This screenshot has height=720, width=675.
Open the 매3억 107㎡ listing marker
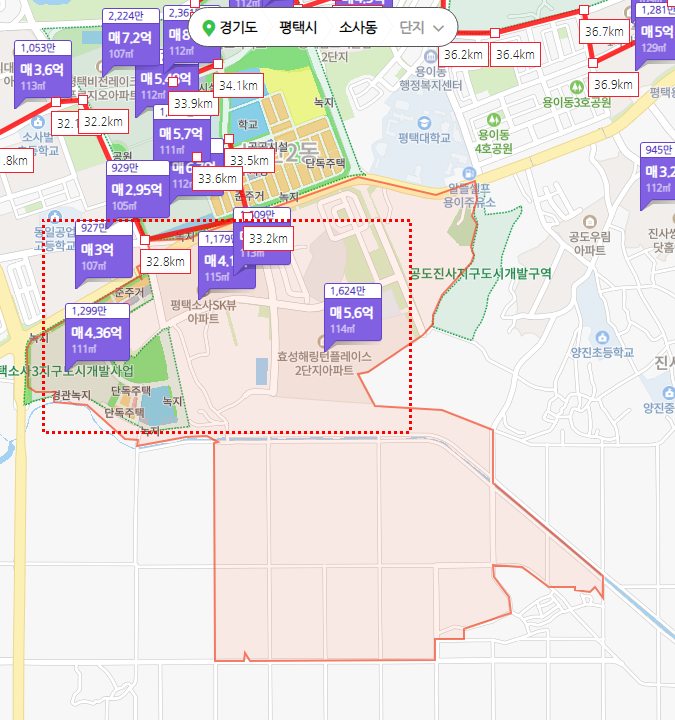click(104, 256)
